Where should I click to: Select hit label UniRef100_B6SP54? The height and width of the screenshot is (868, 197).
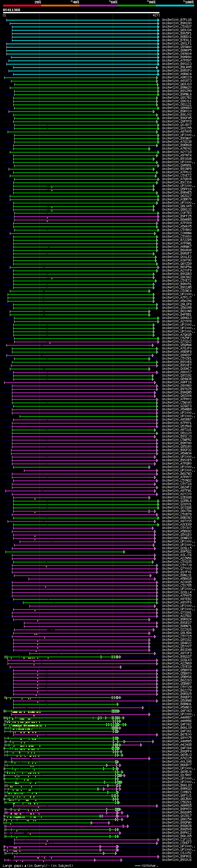pyautogui.click(x=177, y=267)
